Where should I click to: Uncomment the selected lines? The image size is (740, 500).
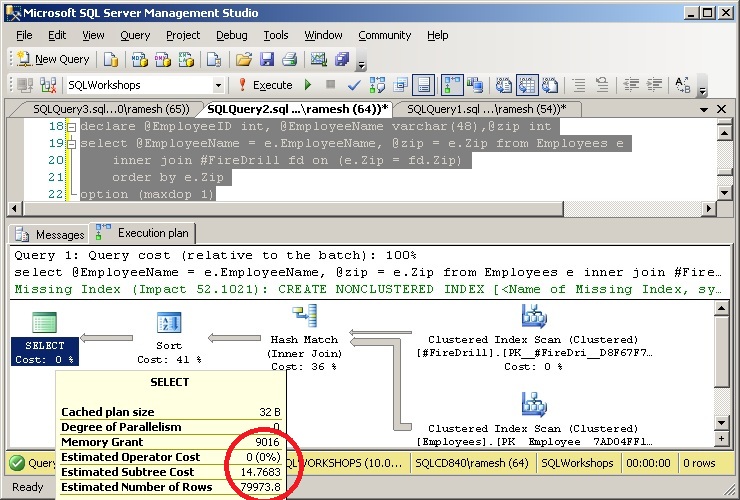point(602,85)
